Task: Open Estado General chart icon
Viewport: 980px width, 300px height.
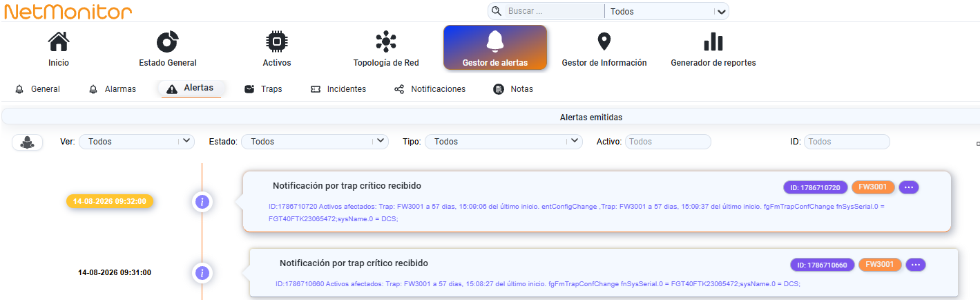Action: click(168, 42)
